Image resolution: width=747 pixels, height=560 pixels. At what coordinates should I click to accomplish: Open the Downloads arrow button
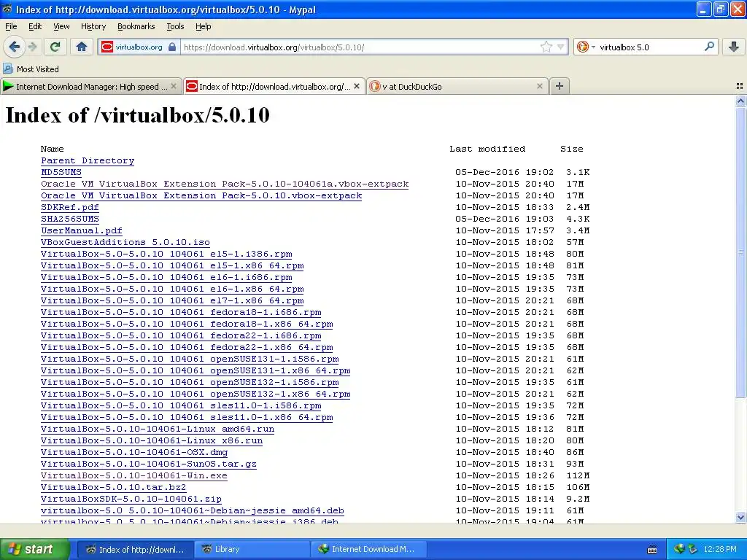(x=734, y=47)
